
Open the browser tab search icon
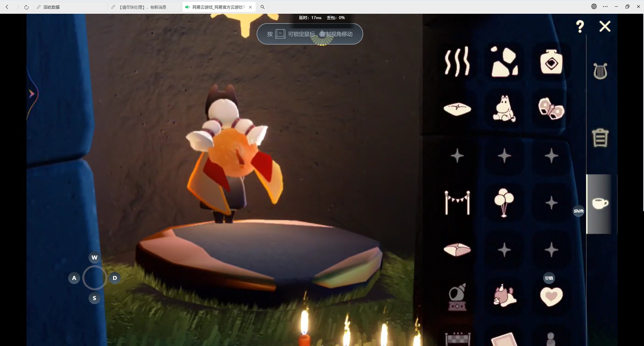pos(263,7)
